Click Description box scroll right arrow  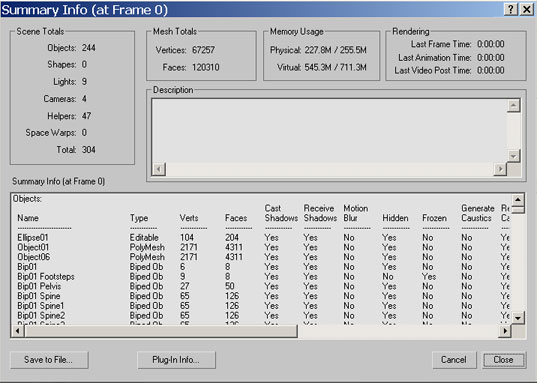500,169
